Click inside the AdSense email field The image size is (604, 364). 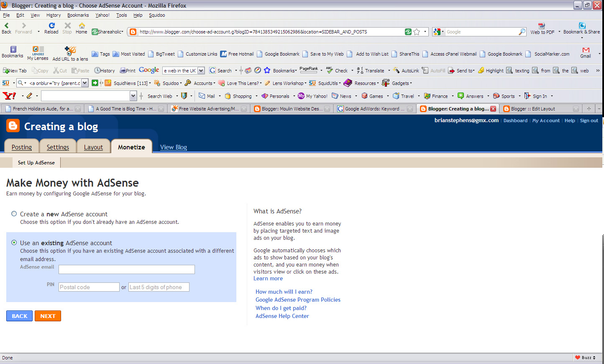(126, 269)
